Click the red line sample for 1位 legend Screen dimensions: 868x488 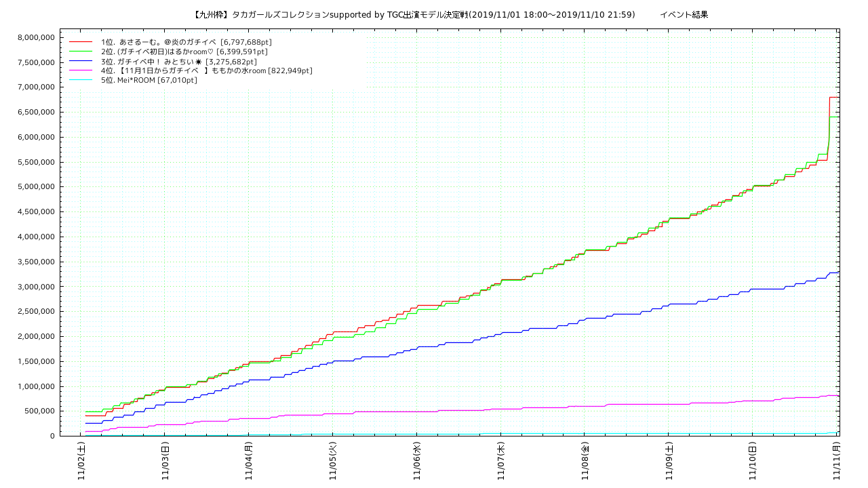pos(80,42)
